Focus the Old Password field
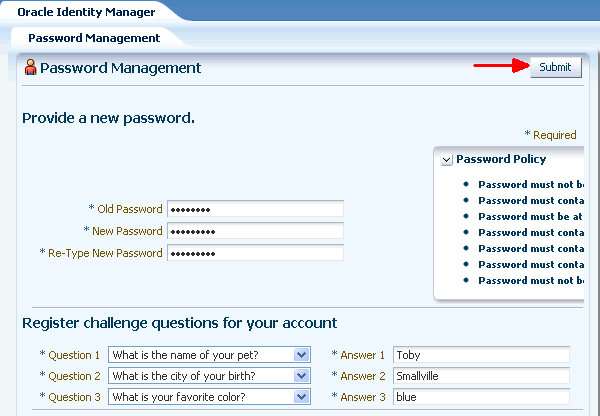The image size is (600, 416). tap(255, 209)
